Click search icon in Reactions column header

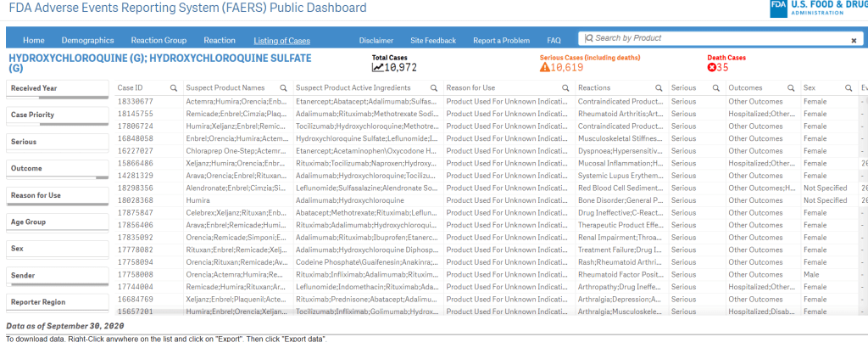tap(658, 87)
